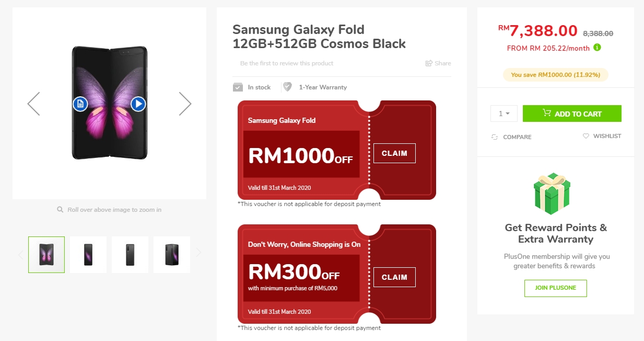Go to previous product image arrow

(x=34, y=104)
